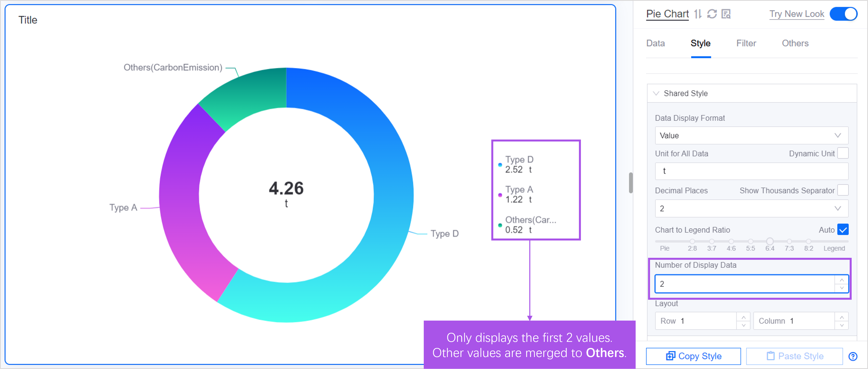Decrease Column value with down arrow
The image size is (868, 369).
tap(841, 325)
